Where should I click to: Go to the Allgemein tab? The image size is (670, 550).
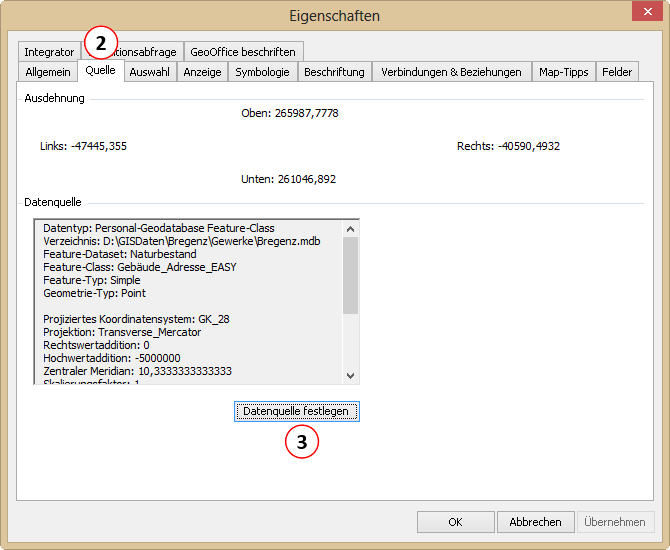tap(48, 72)
